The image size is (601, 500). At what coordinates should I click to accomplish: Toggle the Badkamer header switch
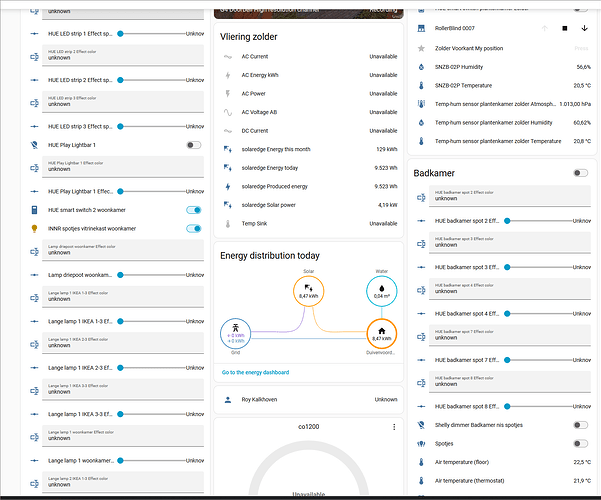coord(580,173)
